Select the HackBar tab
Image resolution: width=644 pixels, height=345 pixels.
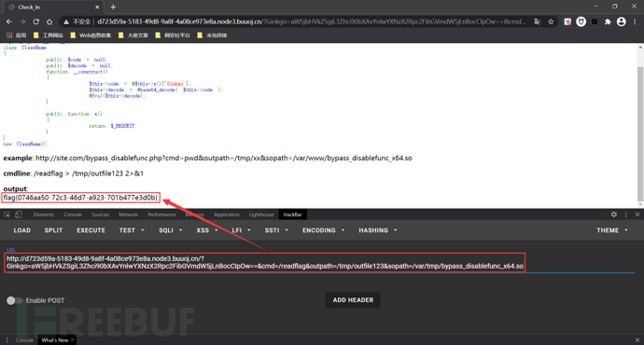(292, 214)
